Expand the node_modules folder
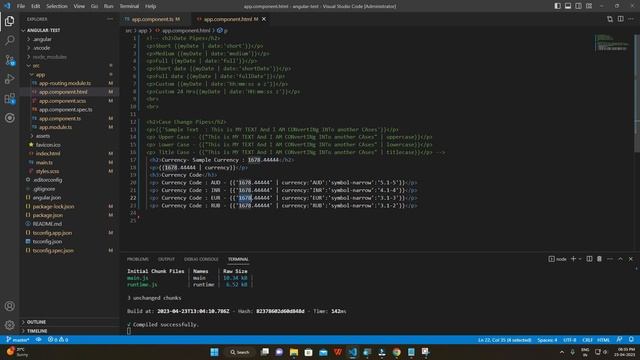 point(49,57)
